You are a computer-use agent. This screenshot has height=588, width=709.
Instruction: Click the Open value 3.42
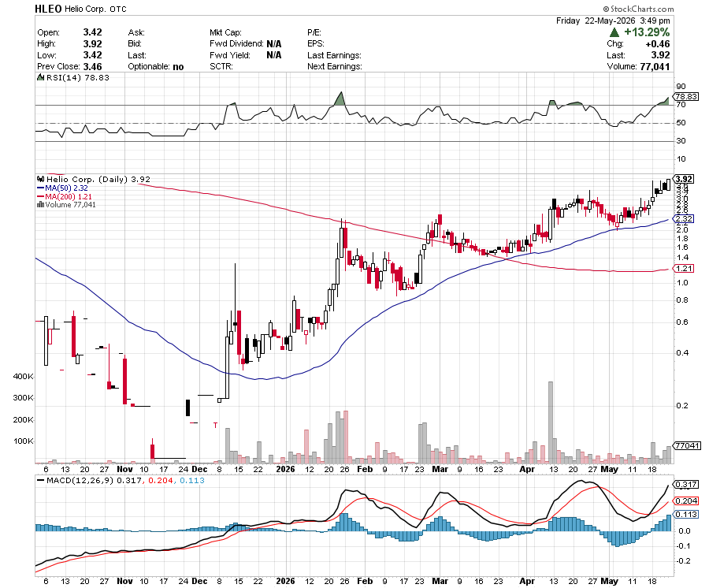pyautogui.click(x=92, y=32)
